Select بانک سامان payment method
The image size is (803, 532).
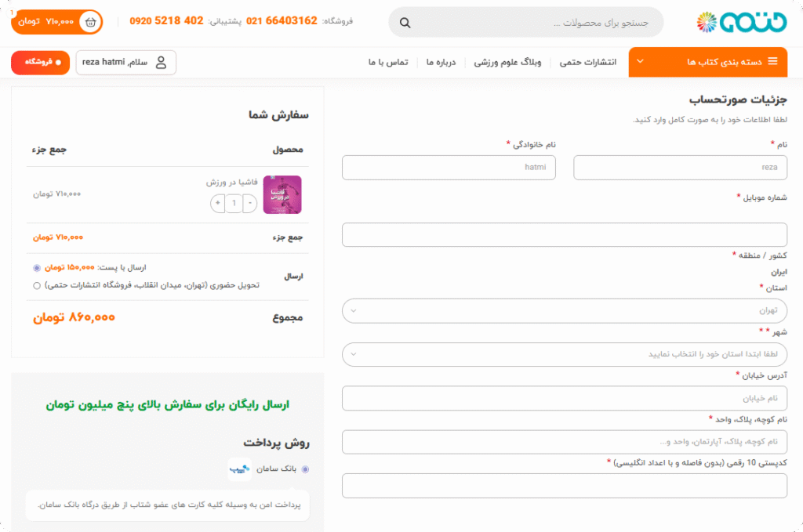click(305, 469)
